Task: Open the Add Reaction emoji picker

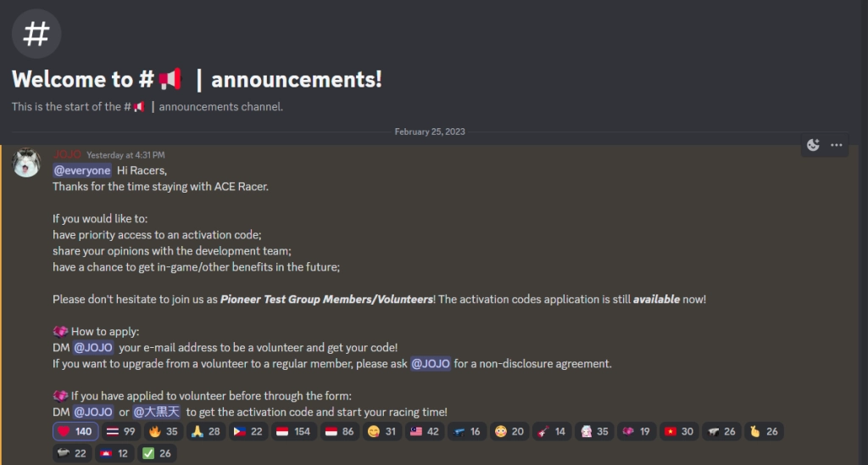Action: [814, 145]
